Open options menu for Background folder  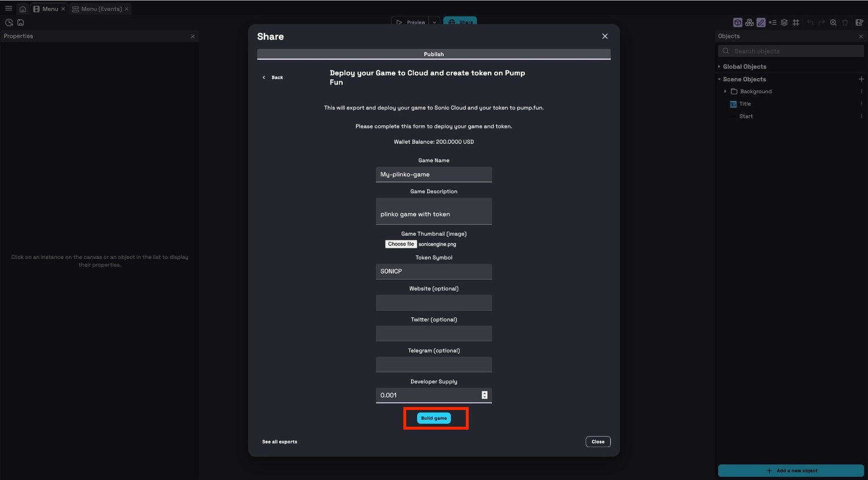pyautogui.click(x=861, y=91)
